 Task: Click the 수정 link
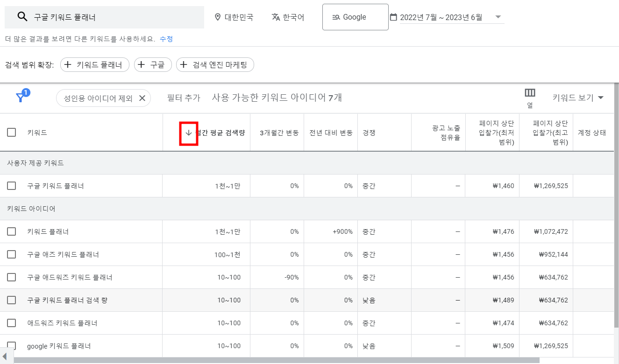tap(166, 39)
